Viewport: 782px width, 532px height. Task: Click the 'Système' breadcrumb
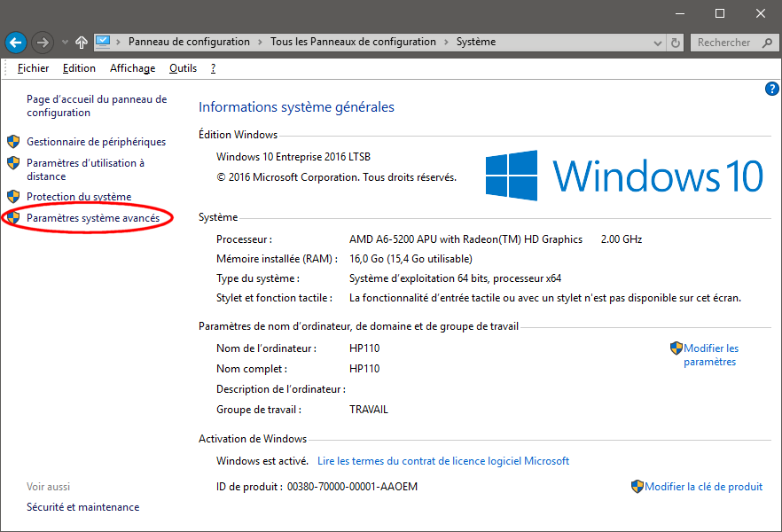[x=476, y=42]
